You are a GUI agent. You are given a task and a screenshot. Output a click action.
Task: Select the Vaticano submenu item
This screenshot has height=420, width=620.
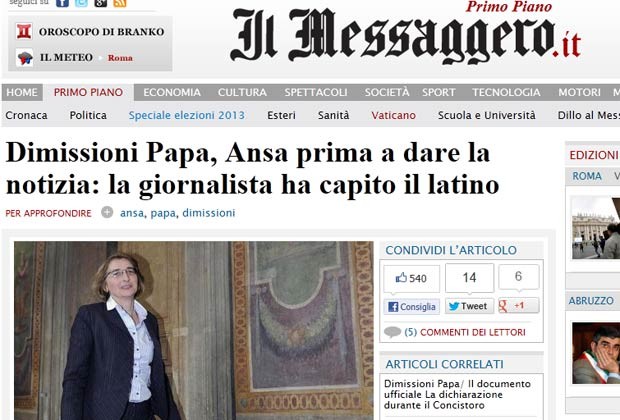coord(393,115)
